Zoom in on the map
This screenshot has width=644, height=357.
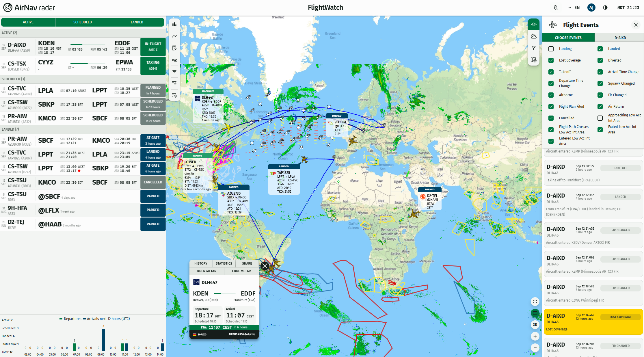(x=535, y=336)
